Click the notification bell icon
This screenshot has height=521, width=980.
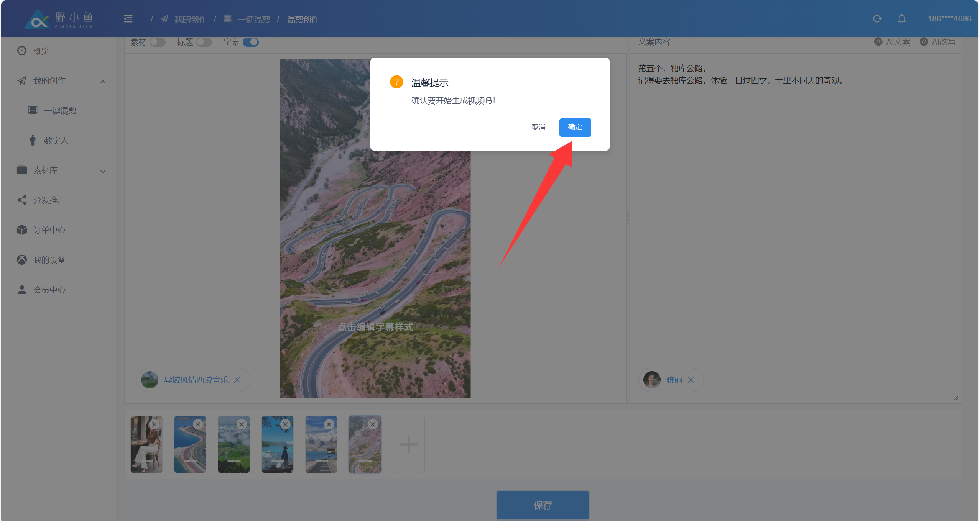[901, 19]
